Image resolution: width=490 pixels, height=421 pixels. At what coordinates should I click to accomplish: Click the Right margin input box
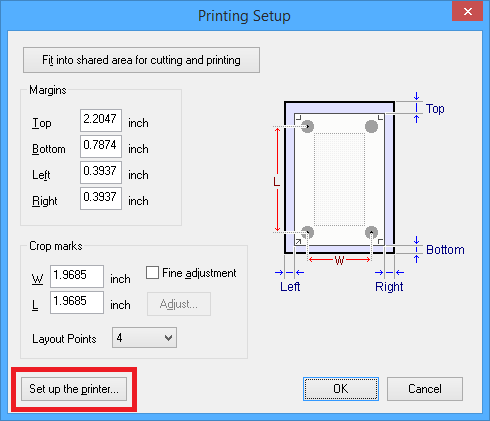point(101,198)
